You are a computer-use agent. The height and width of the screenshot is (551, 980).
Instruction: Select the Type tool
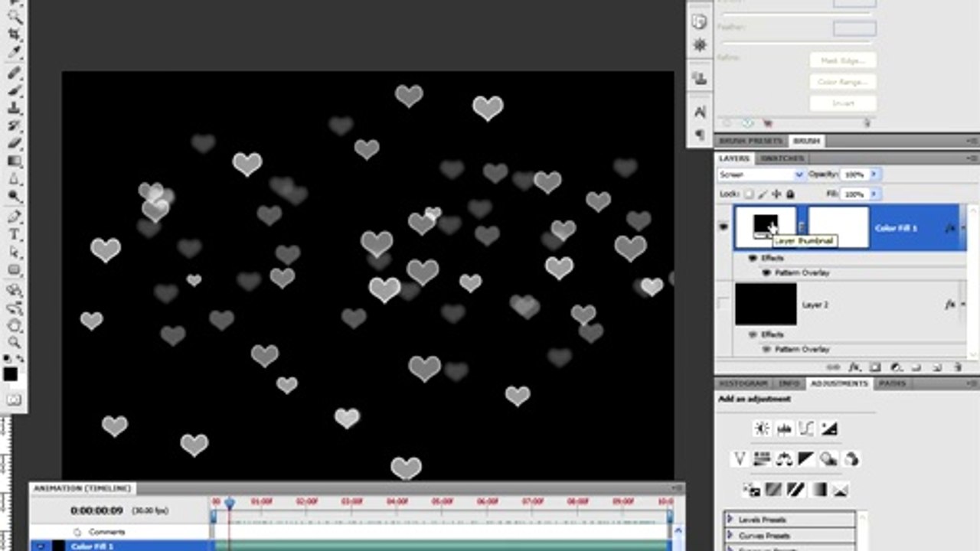click(x=15, y=235)
